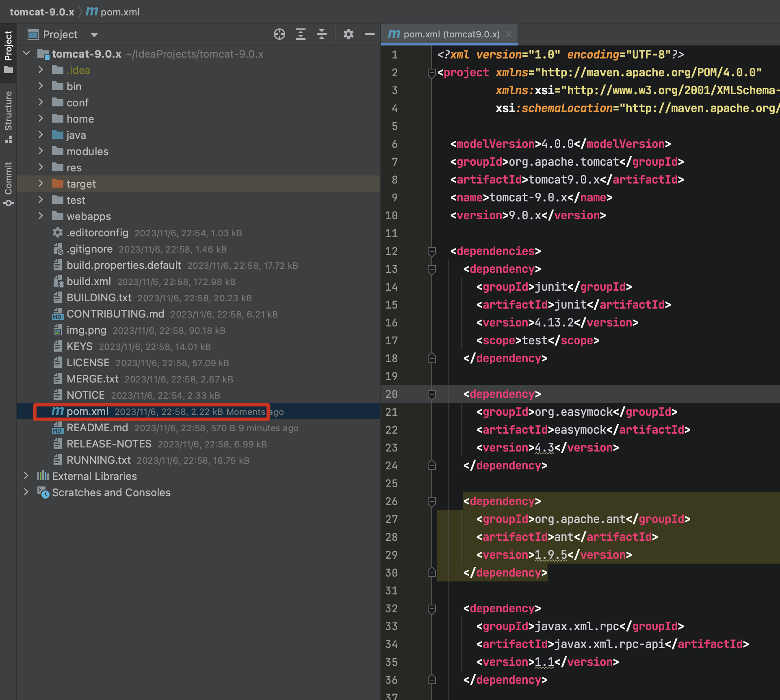Collapse the tomcat-9.0.x root project node
780x700 pixels.
[x=27, y=54]
